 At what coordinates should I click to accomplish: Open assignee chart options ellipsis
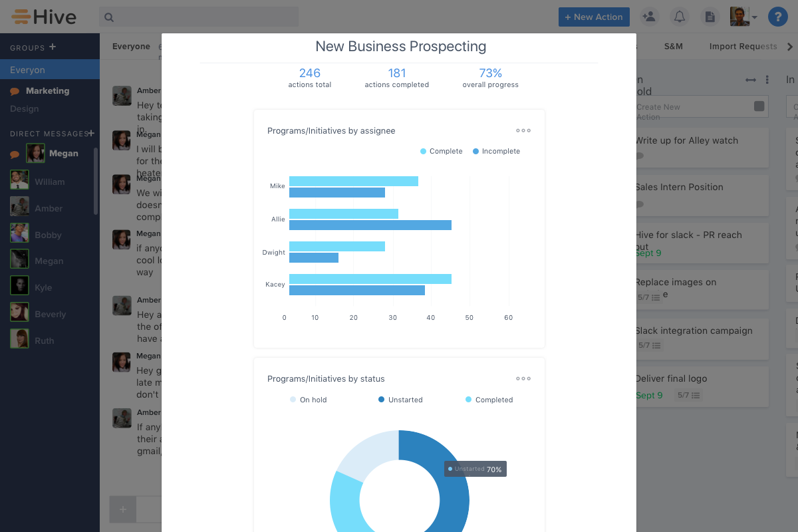pyautogui.click(x=523, y=131)
